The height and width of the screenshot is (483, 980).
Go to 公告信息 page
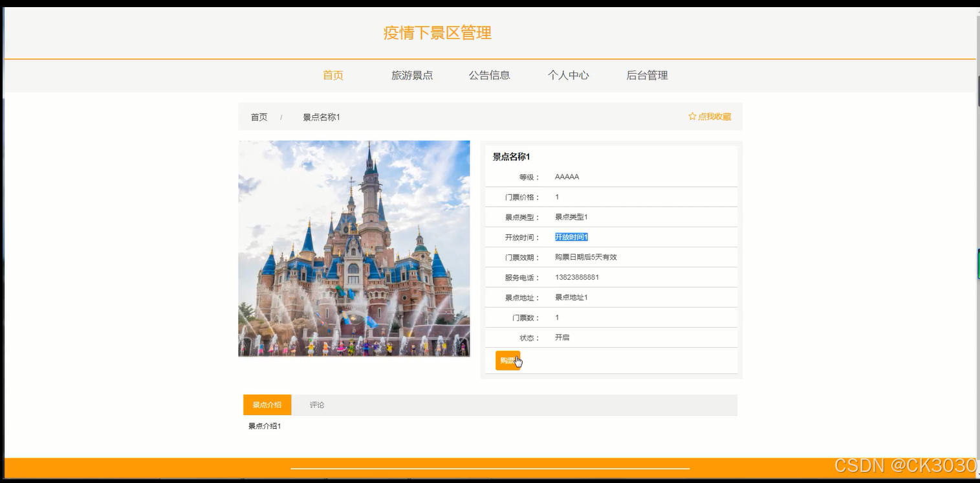tap(490, 75)
